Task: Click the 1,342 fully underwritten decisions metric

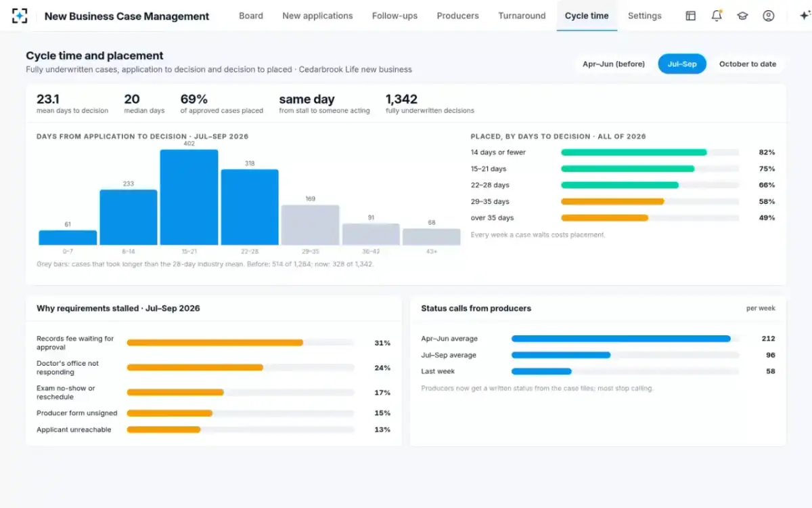Action: [x=430, y=104]
